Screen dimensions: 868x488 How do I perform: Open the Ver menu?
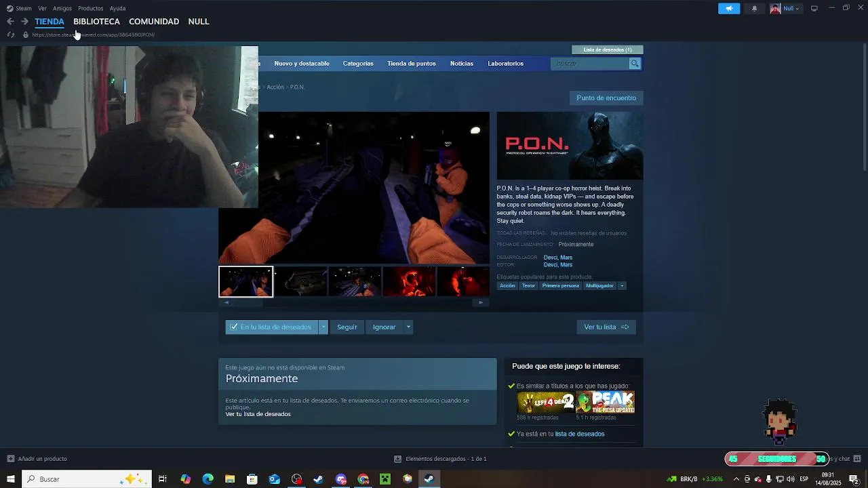(43, 8)
